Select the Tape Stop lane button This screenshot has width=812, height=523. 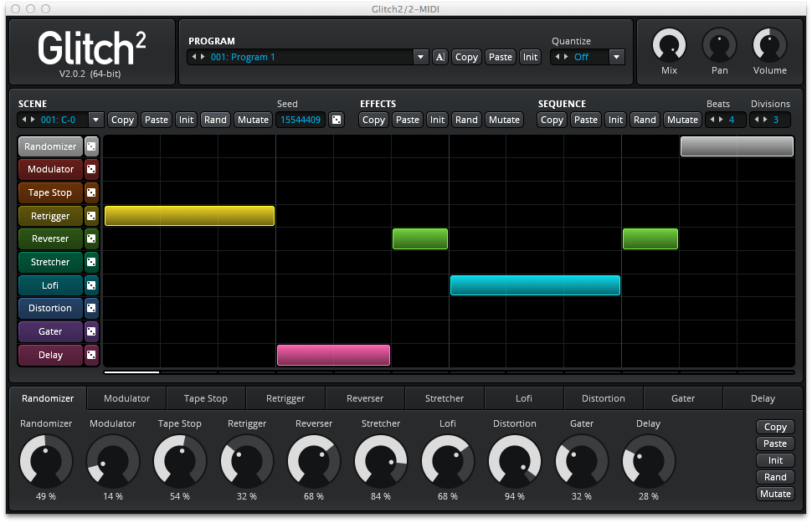pyautogui.click(x=50, y=192)
